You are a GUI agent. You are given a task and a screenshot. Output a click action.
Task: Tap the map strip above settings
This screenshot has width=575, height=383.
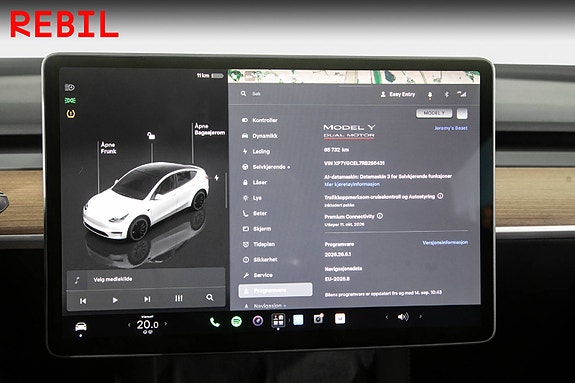[354, 77]
